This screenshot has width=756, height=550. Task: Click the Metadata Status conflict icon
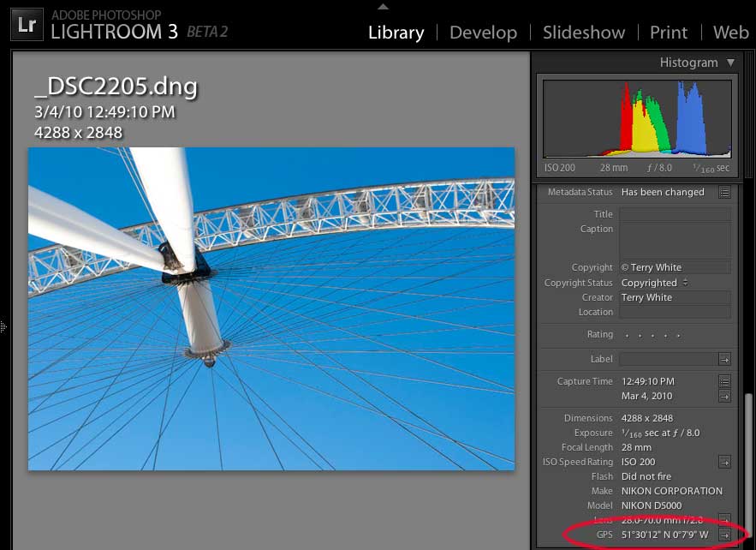(x=724, y=193)
